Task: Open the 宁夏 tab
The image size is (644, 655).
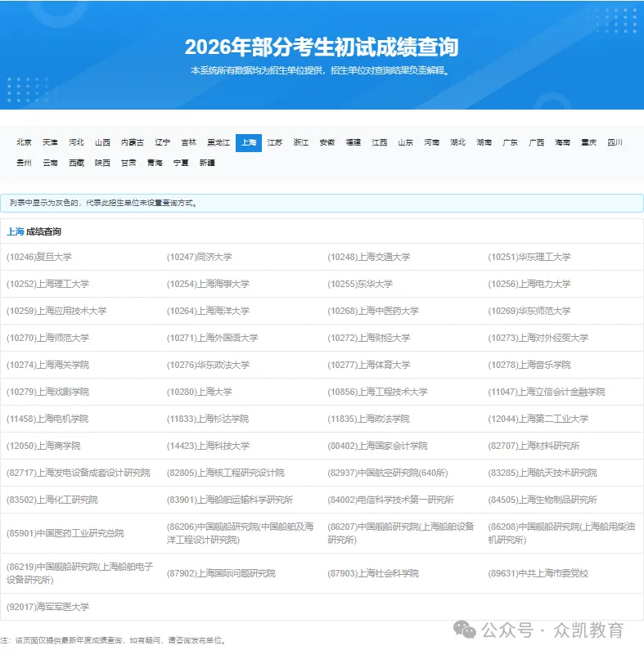Action: coord(181,163)
